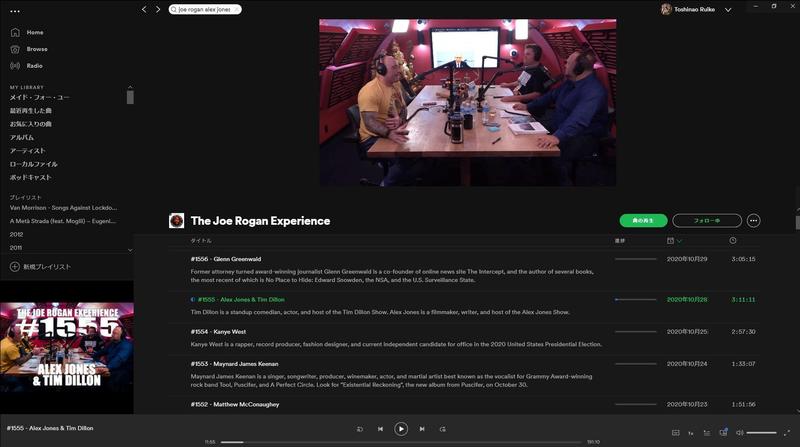The width and height of the screenshot is (800, 447).
Task: Select episode #1554 - Kanye West
Action: point(218,332)
